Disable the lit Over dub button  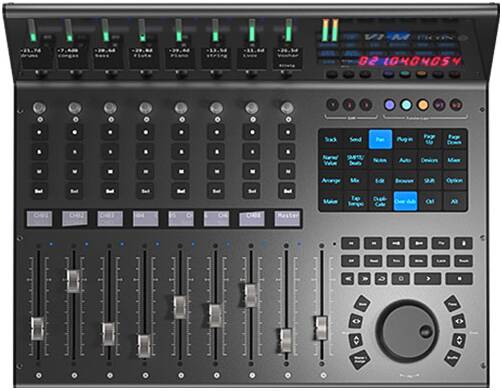pyautogui.click(x=405, y=201)
